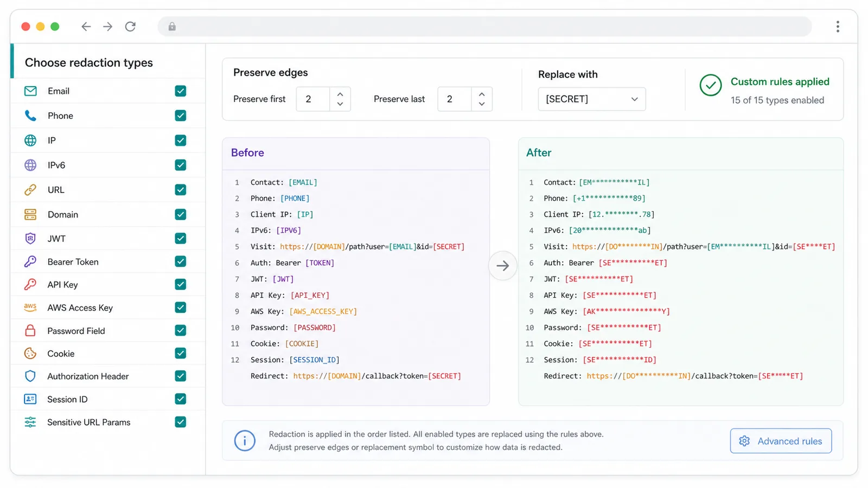Screen dimensions: 868x488
Task: Click the 'Choose redaction types' heading
Action: (x=89, y=63)
